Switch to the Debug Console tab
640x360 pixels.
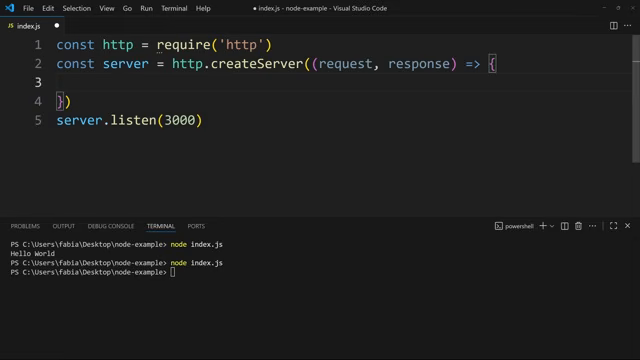111,226
